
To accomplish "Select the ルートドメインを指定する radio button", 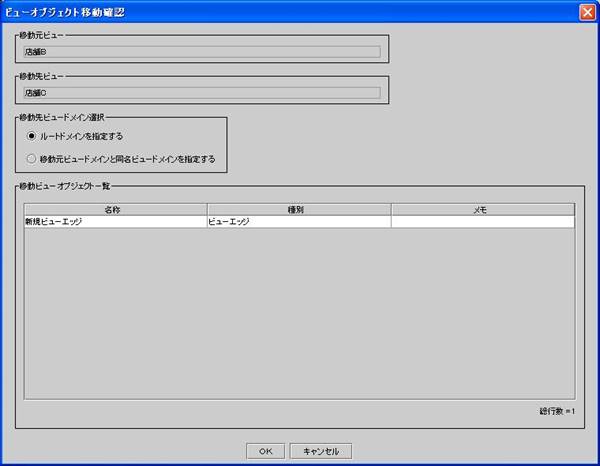I will [32, 136].
